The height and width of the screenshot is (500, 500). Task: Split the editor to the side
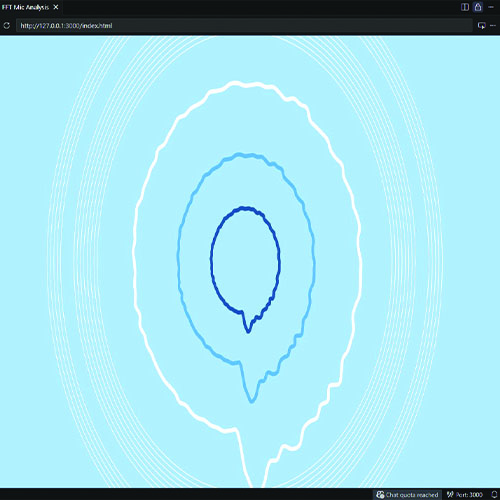[x=465, y=7]
